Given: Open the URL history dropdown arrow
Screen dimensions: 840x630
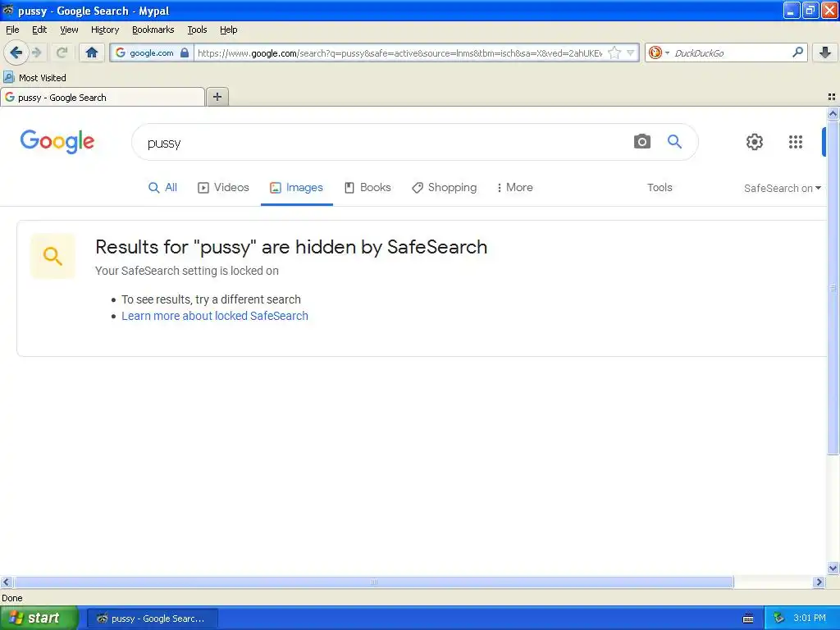Looking at the screenshot, I should [x=631, y=52].
